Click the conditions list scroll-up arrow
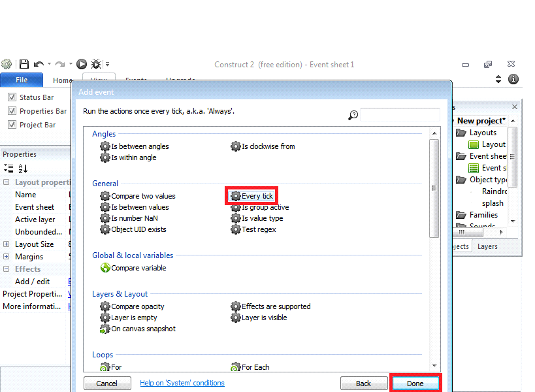535x392 pixels. [x=434, y=133]
